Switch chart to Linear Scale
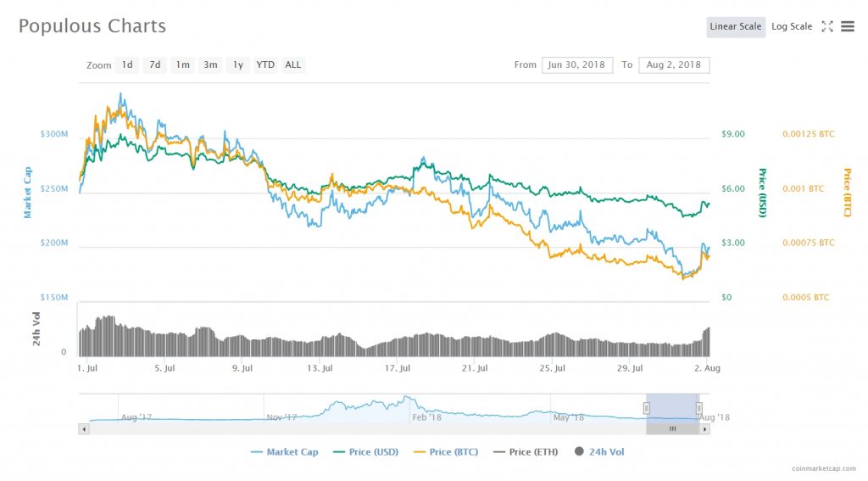 (x=735, y=26)
